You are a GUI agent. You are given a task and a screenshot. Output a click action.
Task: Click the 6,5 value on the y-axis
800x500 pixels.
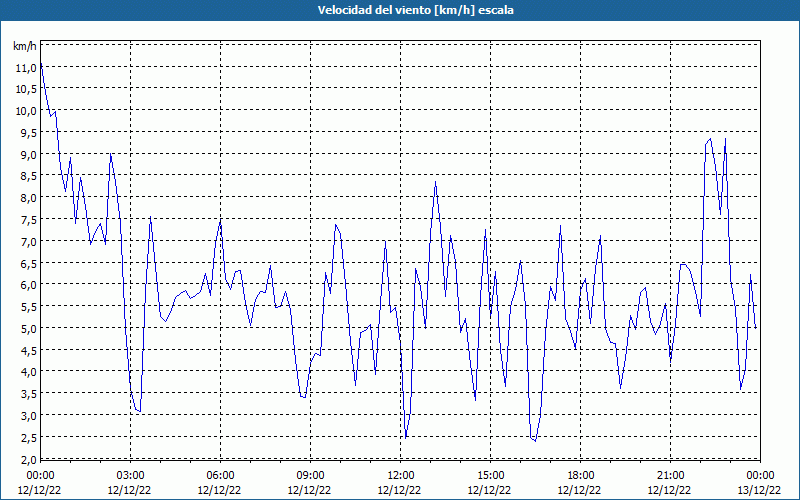28,263
